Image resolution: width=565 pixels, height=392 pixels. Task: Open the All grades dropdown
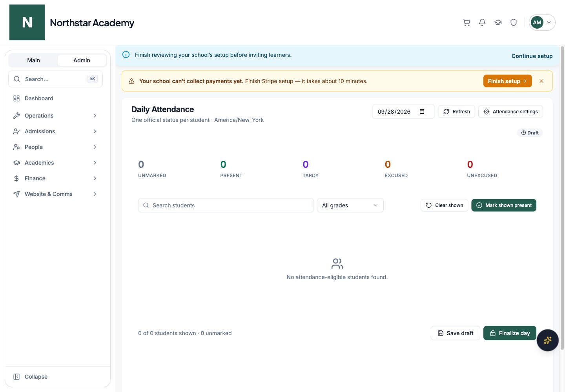tap(350, 205)
